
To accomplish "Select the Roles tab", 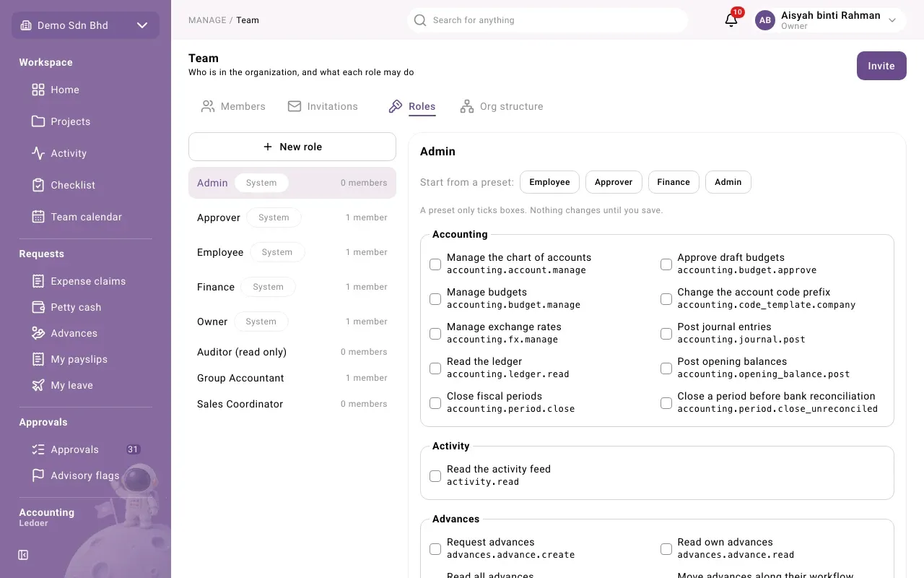I will [x=412, y=106].
